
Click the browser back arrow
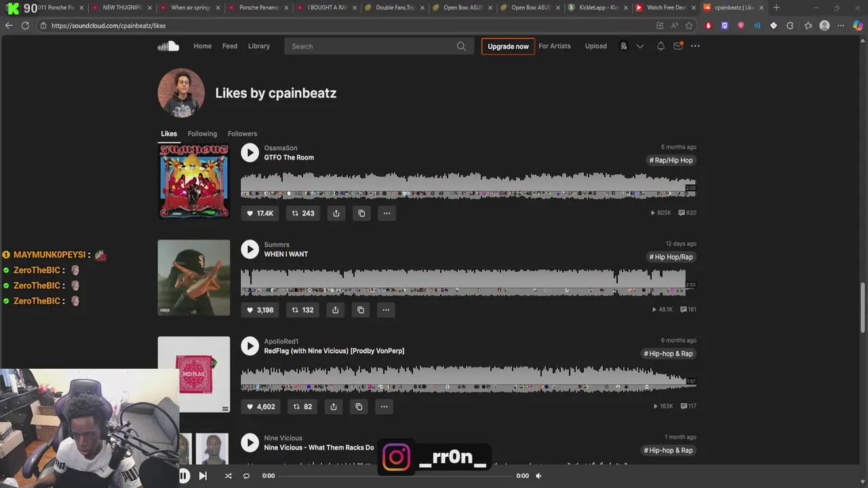[x=9, y=26]
